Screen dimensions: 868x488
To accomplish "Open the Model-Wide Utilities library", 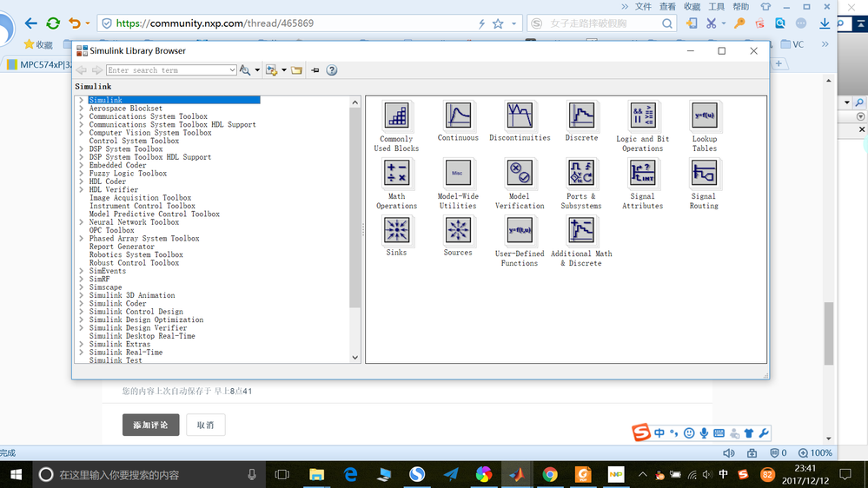I will 458,173.
